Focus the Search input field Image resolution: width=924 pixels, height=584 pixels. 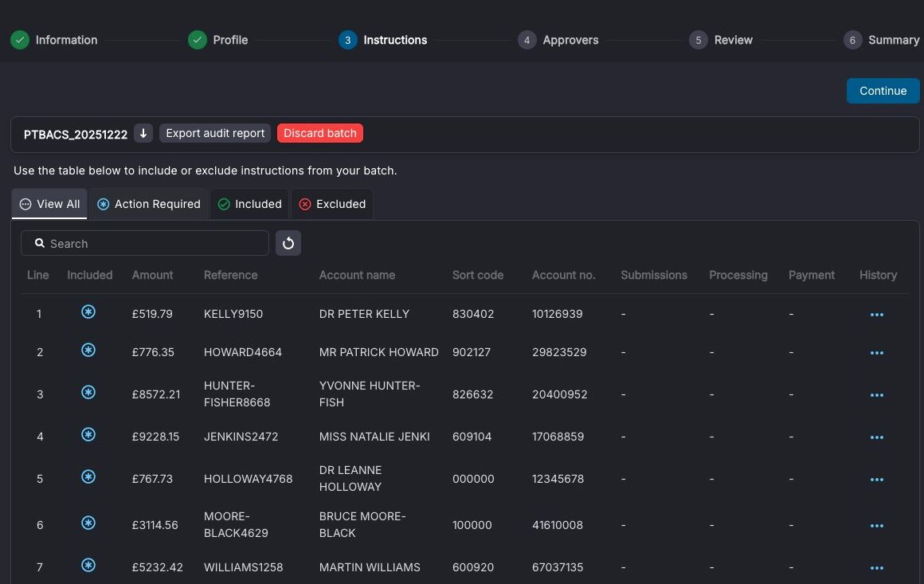click(145, 243)
